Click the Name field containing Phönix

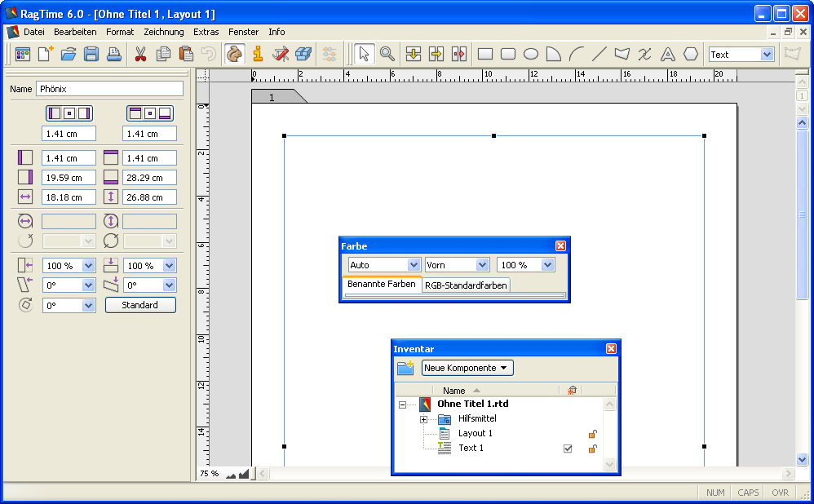pyautogui.click(x=109, y=89)
